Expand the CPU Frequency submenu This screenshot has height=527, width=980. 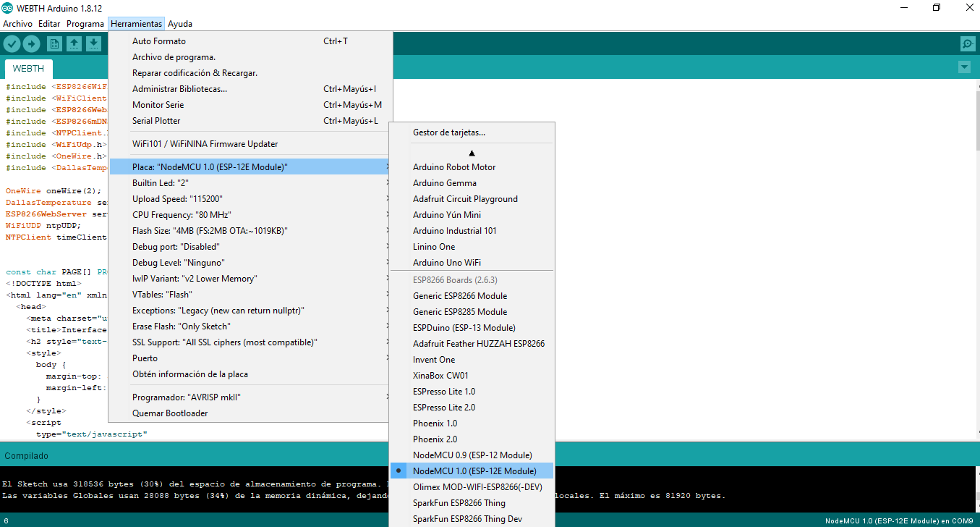[250, 215]
